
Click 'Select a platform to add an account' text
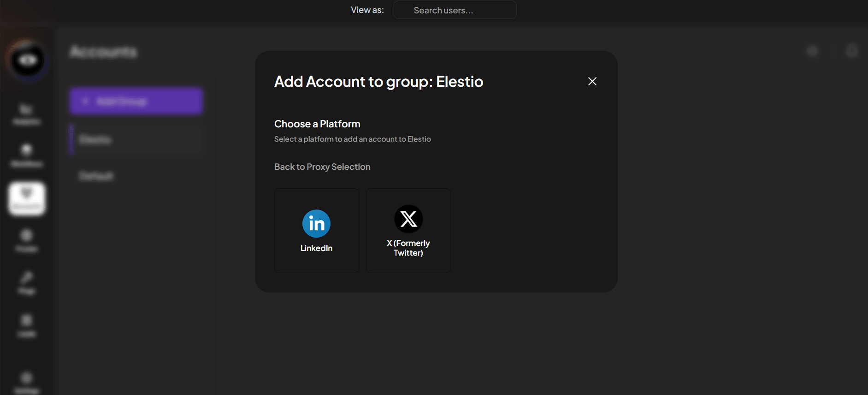pyautogui.click(x=353, y=139)
